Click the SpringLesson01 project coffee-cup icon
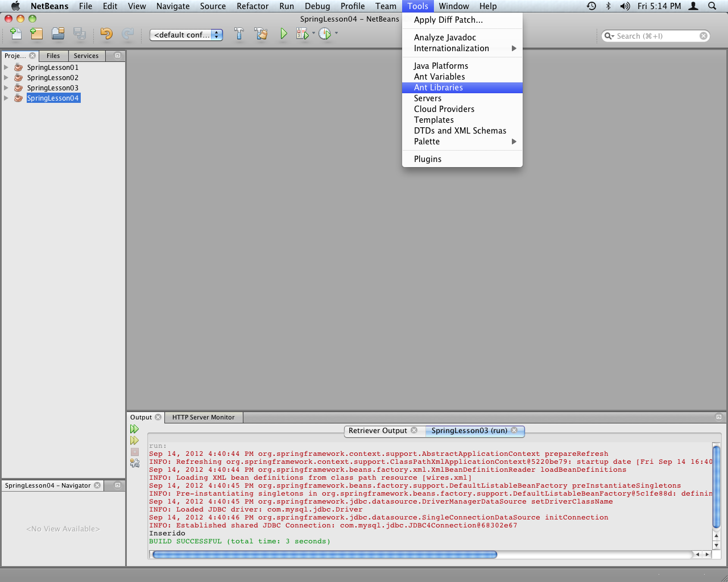Viewport: 728px width, 582px height. click(x=18, y=67)
